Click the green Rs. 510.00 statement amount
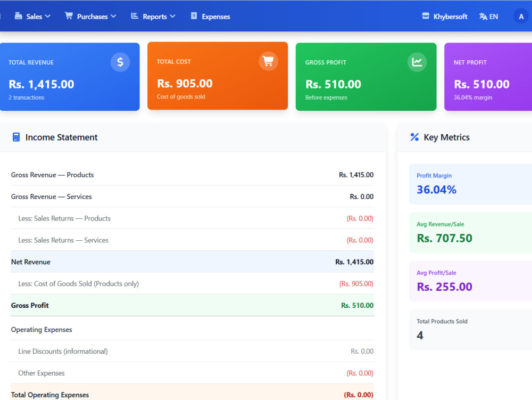The width and height of the screenshot is (532, 400). pyautogui.click(x=358, y=305)
